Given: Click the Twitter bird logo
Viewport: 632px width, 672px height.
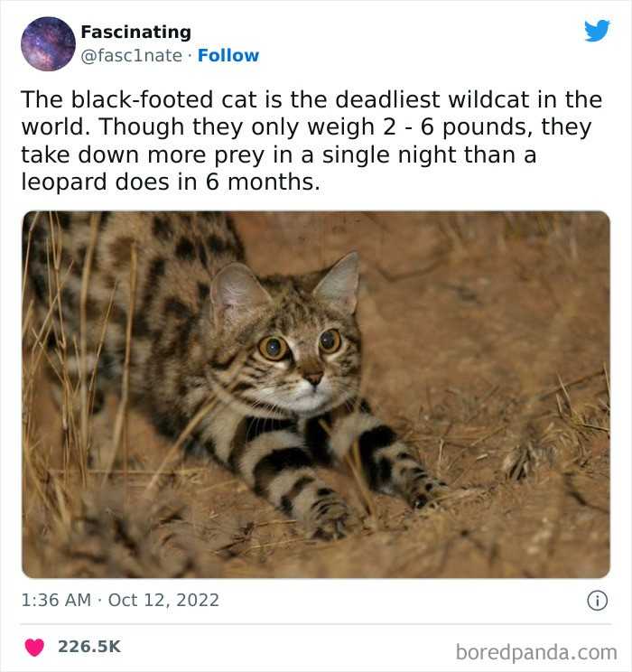Looking at the screenshot, I should pos(597,31).
